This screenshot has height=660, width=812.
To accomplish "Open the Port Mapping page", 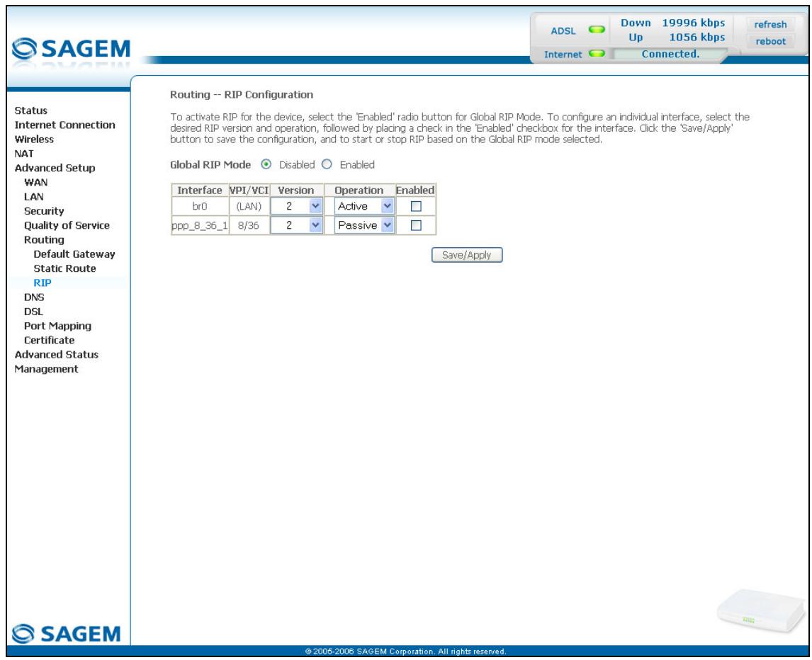I will coord(57,326).
